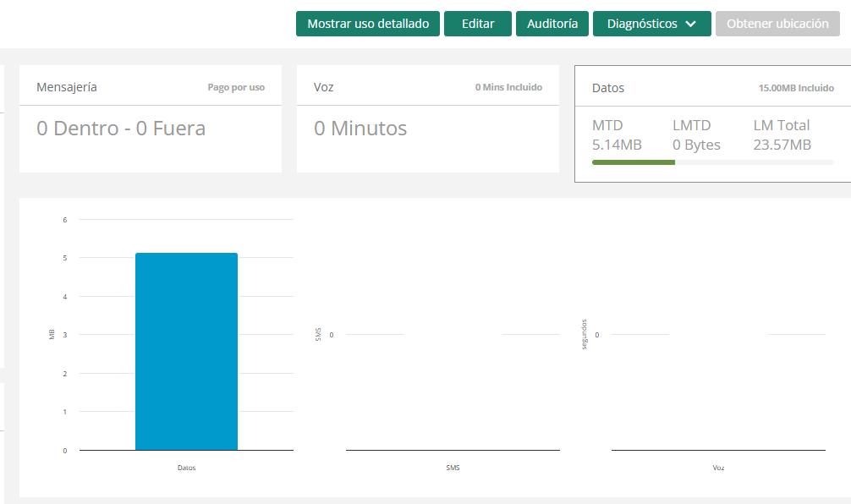851x504 pixels.
Task: Click the 0 Dentro - 0 Fuera text
Action: pyautogui.click(x=121, y=129)
